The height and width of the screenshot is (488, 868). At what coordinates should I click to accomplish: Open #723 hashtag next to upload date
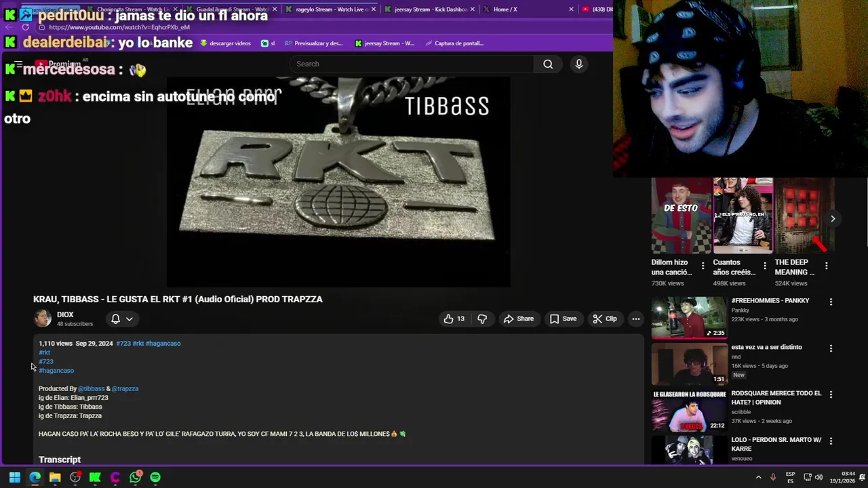(x=123, y=344)
